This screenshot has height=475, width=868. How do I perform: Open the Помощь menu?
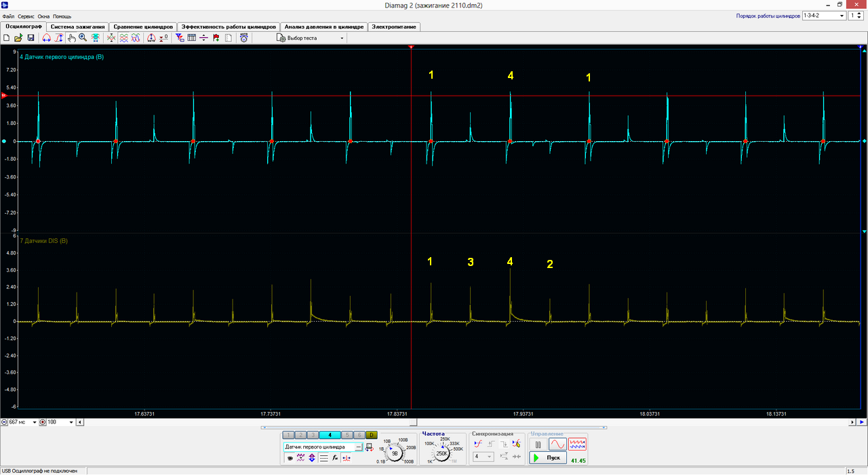[62, 16]
